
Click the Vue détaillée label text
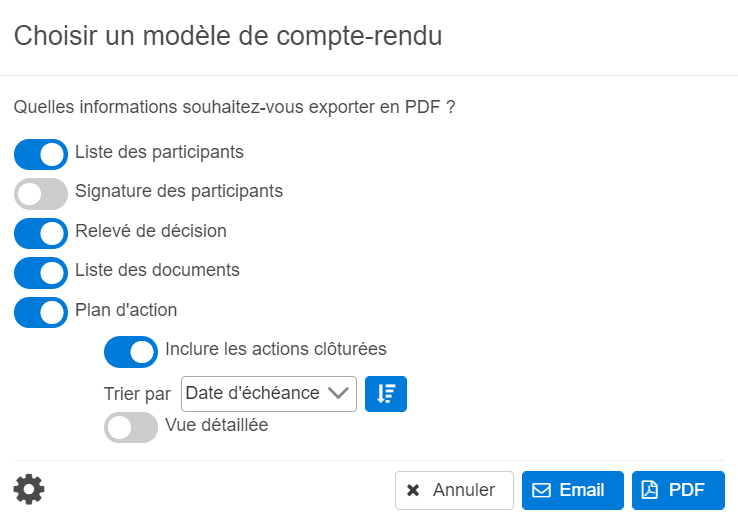pos(216,424)
